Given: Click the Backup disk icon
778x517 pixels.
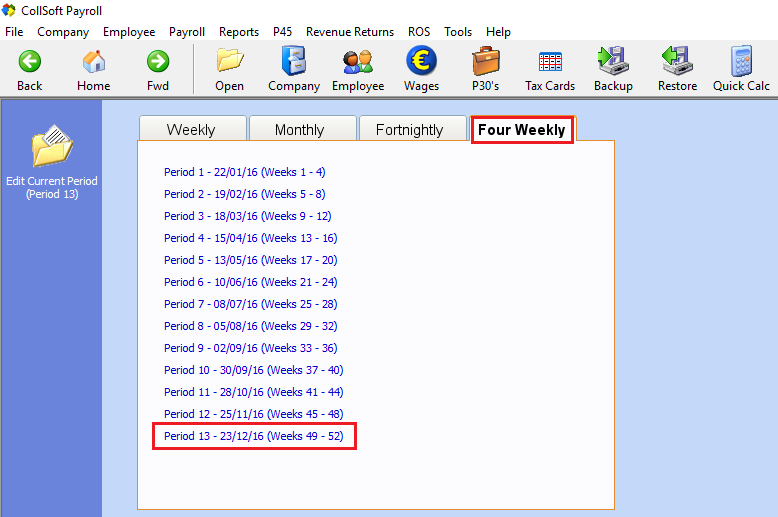Looking at the screenshot, I should pyautogui.click(x=613, y=62).
